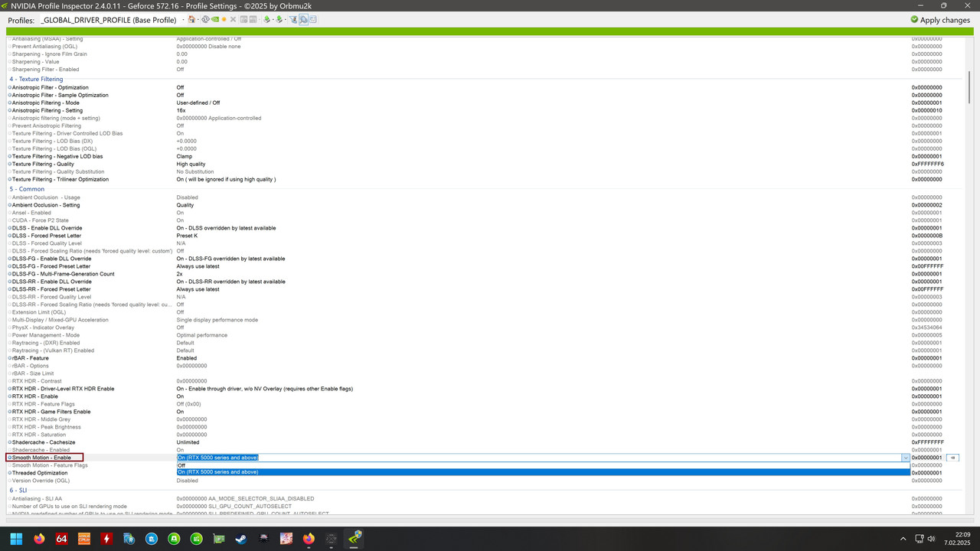Open Steam from the taskbar
Screen dimensions: 980x551
241,539
